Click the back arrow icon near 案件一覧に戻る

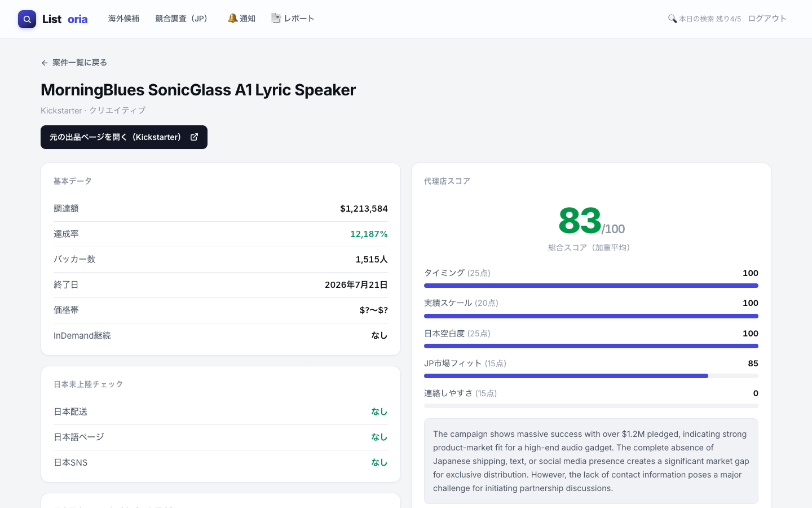[45, 63]
